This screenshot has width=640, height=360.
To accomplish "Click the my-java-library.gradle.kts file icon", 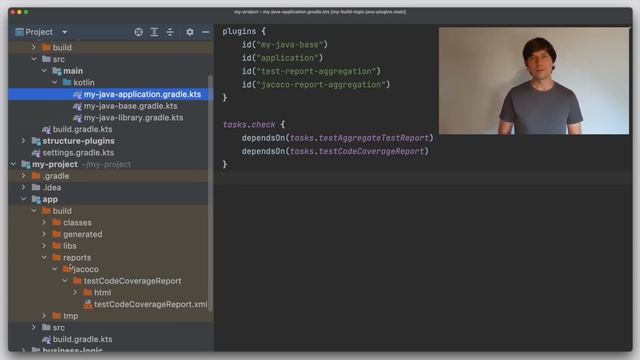I will (77, 118).
